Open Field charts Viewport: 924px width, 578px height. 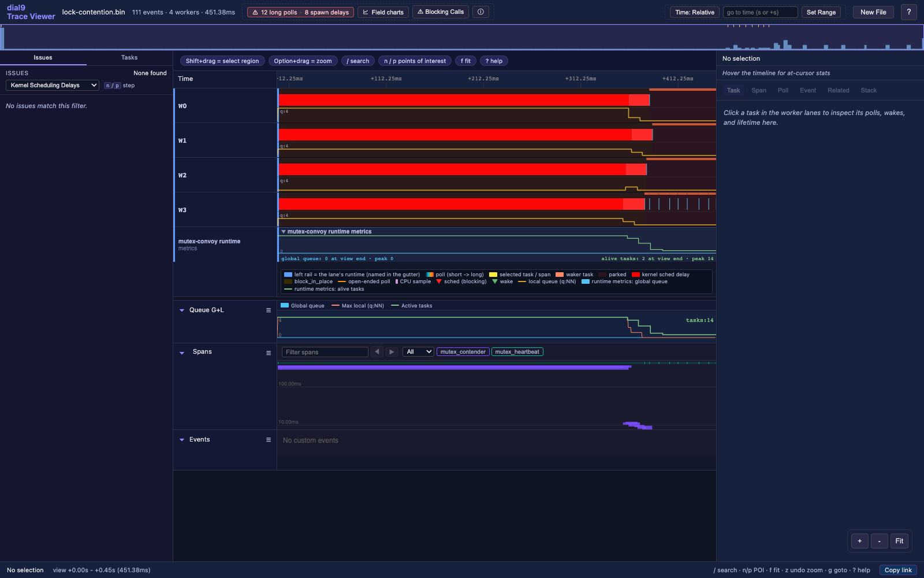[383, 12]
